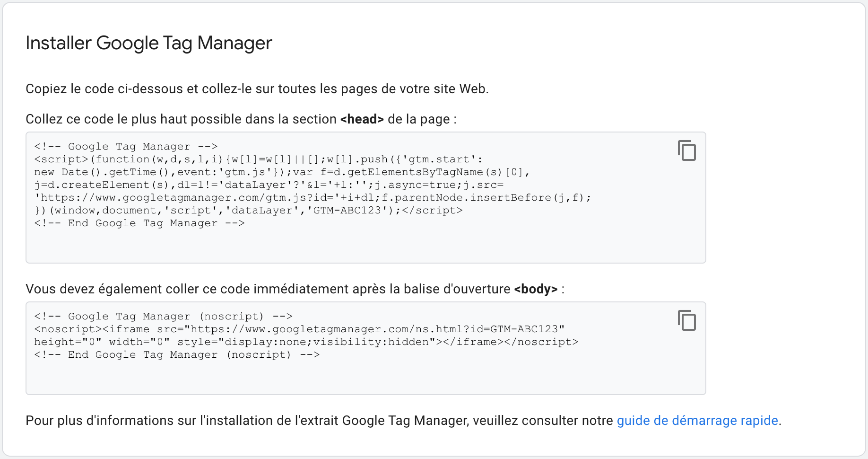Click the line '<!-- Google Tag Manager (noscript) -->'

(x=164, y=316)
